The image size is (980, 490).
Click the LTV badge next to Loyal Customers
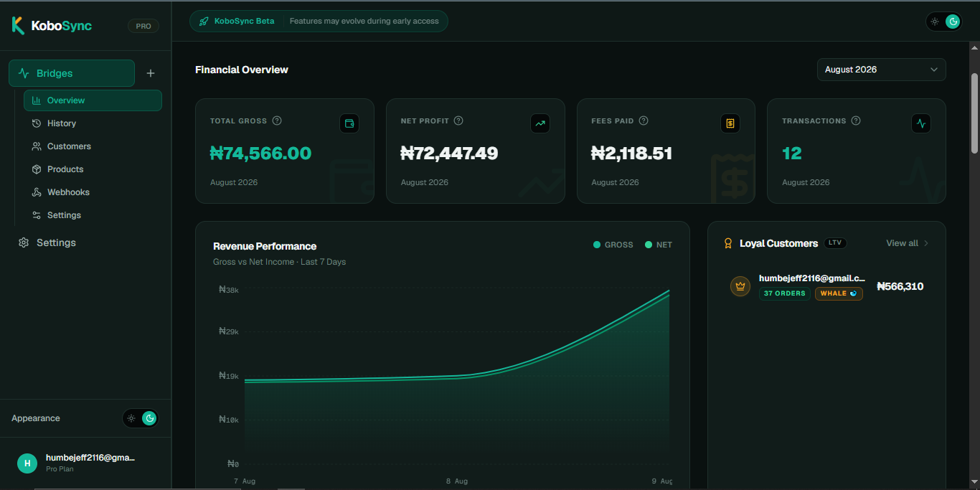[835, 243]
